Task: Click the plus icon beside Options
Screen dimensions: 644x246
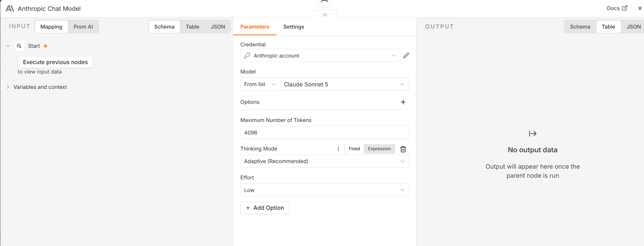Action: pos(403,102)
